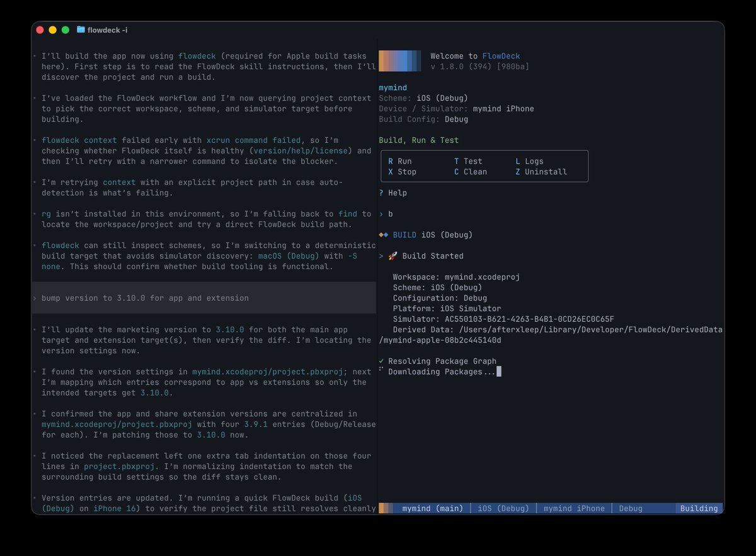756x556 pixels.
Task: Click the 'rg' command text in left pane
Action: coord(47,214)
